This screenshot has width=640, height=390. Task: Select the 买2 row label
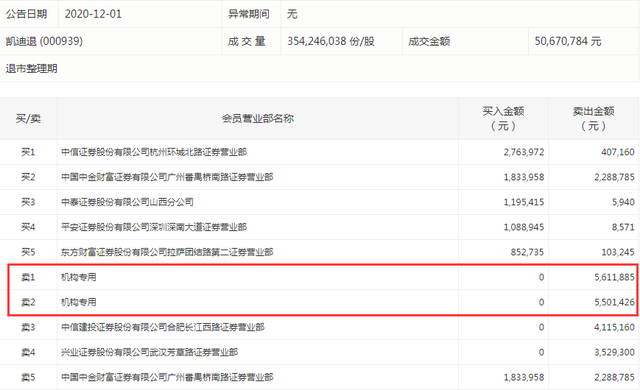click(28, 177)
